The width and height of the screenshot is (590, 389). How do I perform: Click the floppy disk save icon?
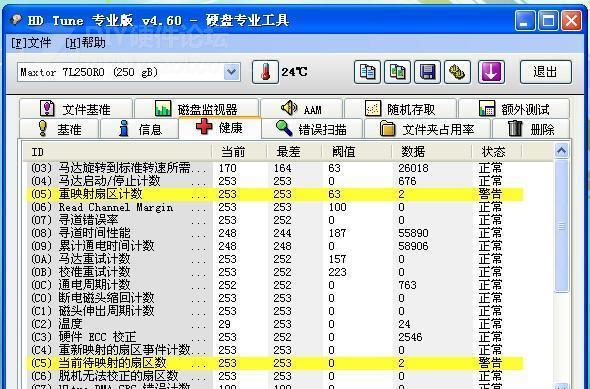(427, 72)
